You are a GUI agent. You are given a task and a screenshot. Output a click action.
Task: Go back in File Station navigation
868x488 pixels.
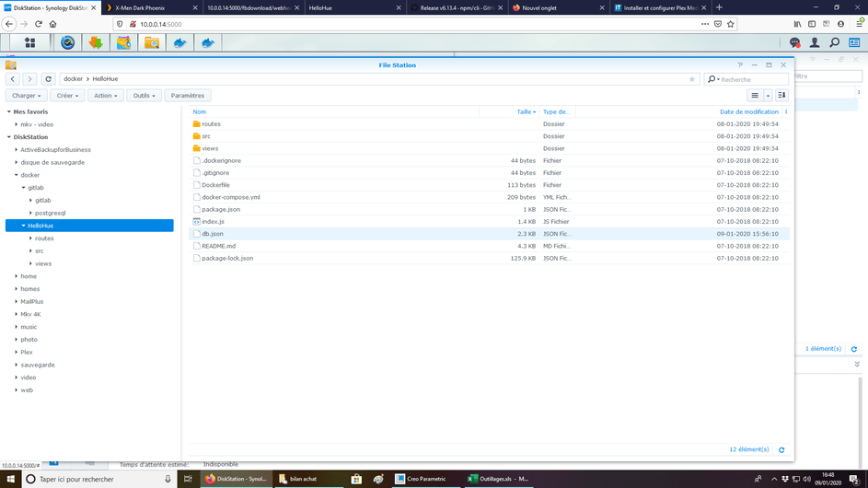pyautogui.click(x=13, y=79)
